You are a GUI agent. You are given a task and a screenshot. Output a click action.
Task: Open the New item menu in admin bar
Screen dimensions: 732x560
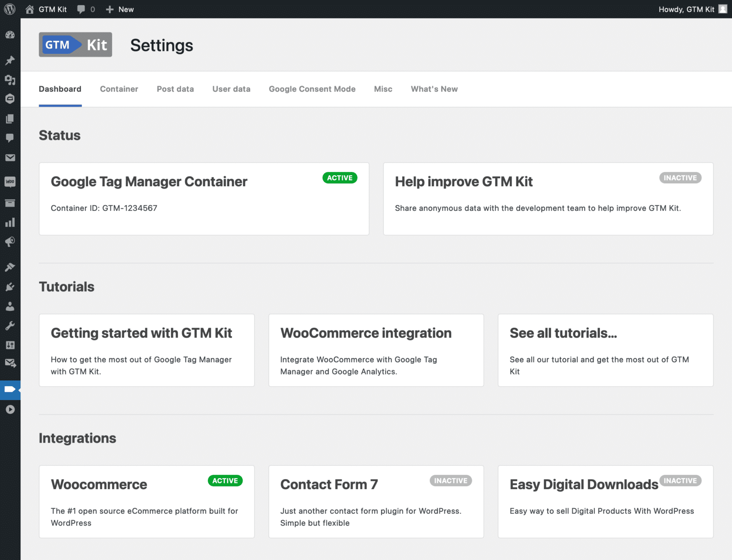click(119, 9)
